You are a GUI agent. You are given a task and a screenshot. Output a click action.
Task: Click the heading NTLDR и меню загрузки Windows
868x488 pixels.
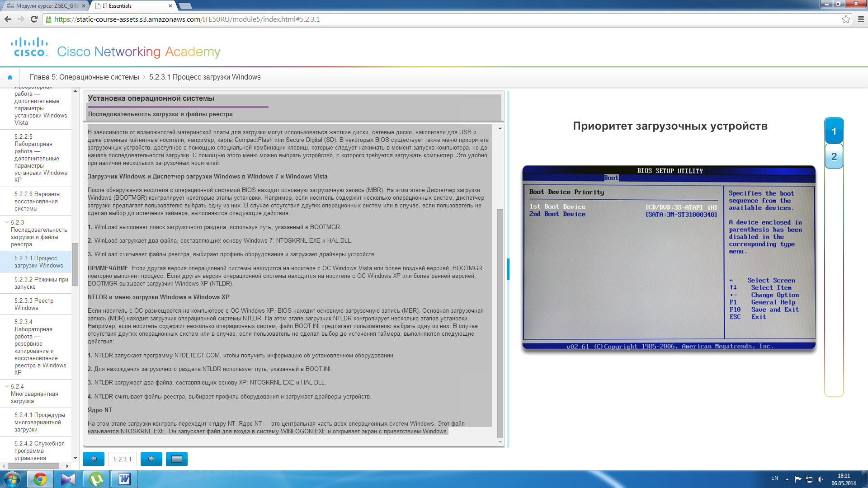159,297
